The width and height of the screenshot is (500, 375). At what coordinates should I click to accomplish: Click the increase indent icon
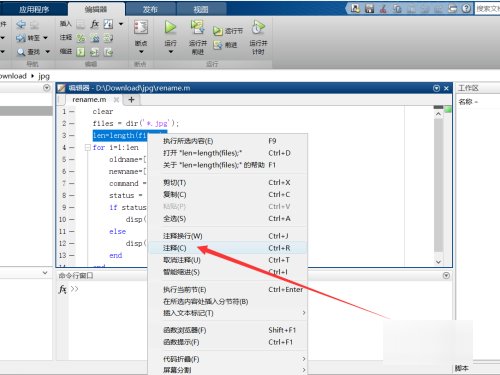(95, 52)
